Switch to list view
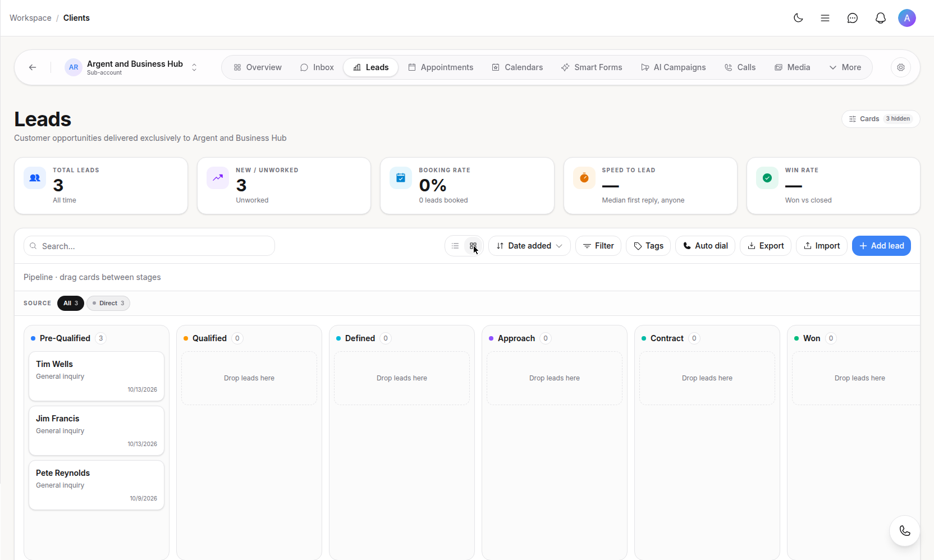The width and height of the screenshot is (934, 560). click(x=455, y=246)
